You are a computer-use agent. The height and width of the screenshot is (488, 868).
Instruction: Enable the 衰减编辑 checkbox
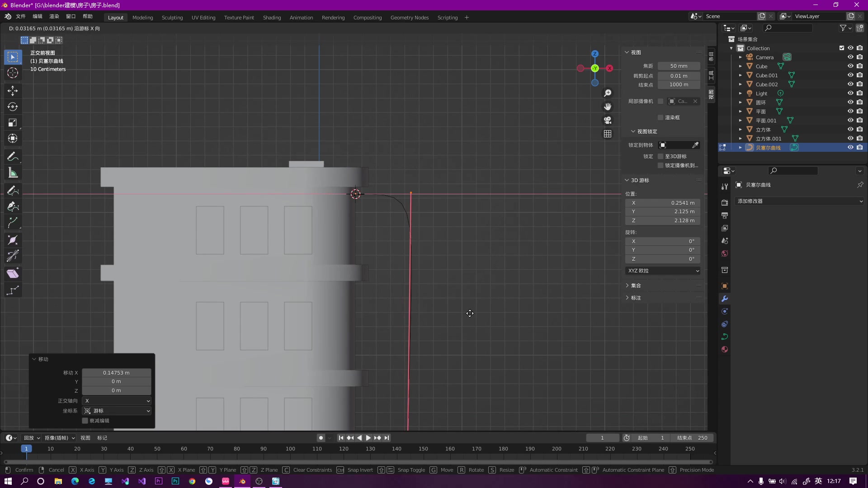[85, 421]
